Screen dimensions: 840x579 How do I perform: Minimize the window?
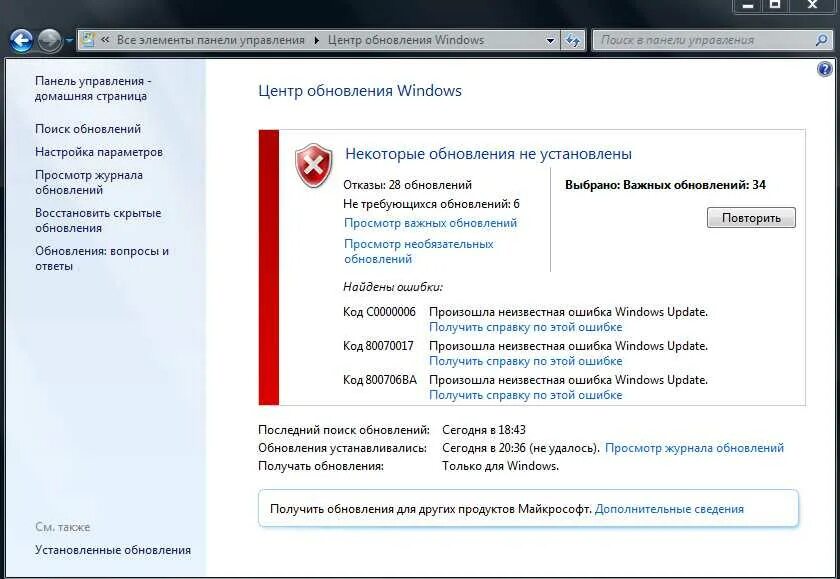(x=748, y=5)
